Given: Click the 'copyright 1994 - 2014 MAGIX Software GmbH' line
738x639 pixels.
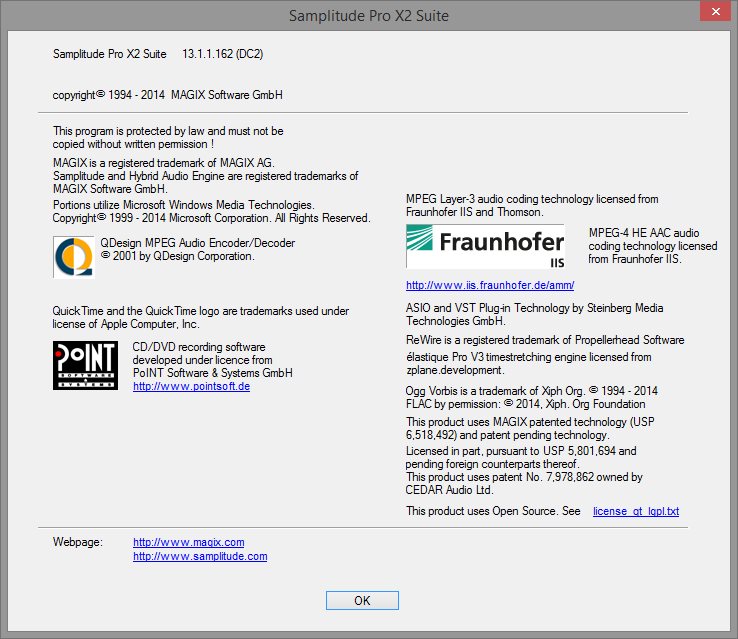Looking at the screenshot, I should click(x=168, y=95).
